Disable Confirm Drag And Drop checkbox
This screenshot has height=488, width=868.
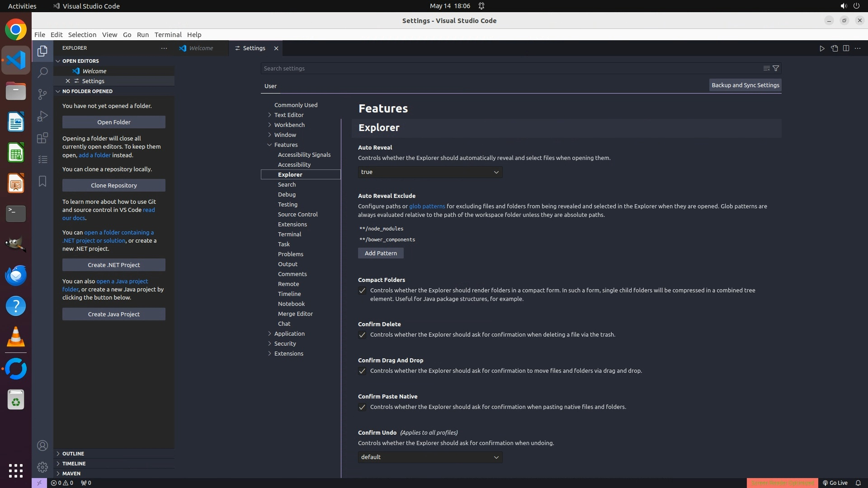(362, 371)
